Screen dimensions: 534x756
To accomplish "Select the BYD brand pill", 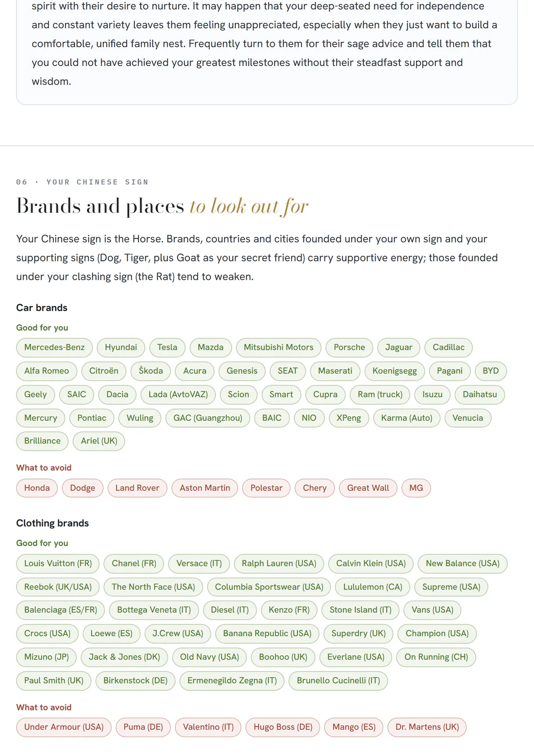I will pyautogui.click(x=490, y=371).
